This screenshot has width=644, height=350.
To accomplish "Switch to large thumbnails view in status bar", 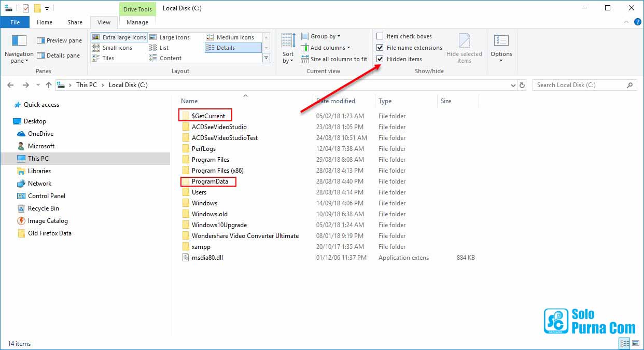I will tap(635, 343).
